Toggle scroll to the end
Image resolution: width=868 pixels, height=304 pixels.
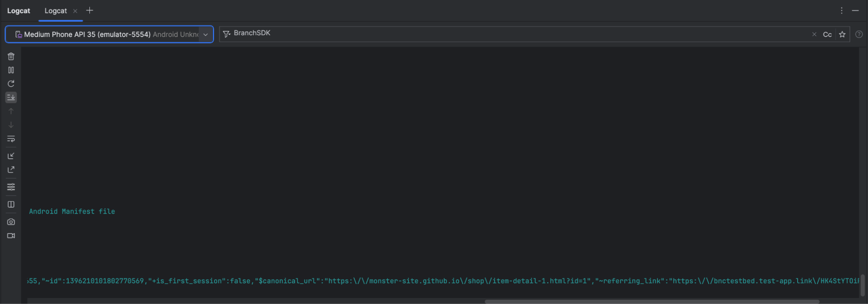(x=11, y=97)
